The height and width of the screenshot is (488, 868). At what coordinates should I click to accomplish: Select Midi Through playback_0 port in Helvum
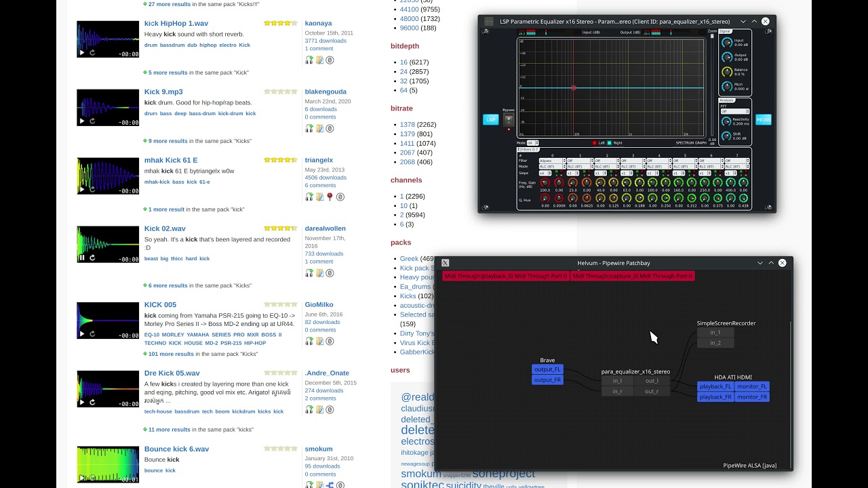pos(506,276)
